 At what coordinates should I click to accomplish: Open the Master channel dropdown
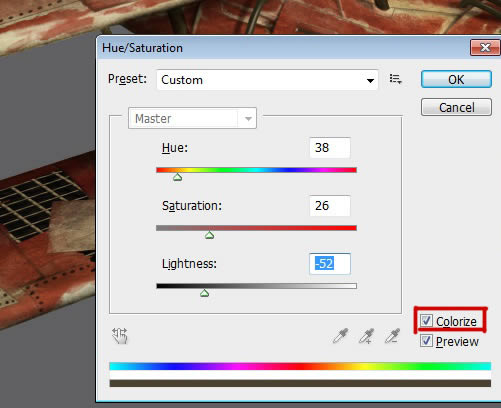pos(192,118)
